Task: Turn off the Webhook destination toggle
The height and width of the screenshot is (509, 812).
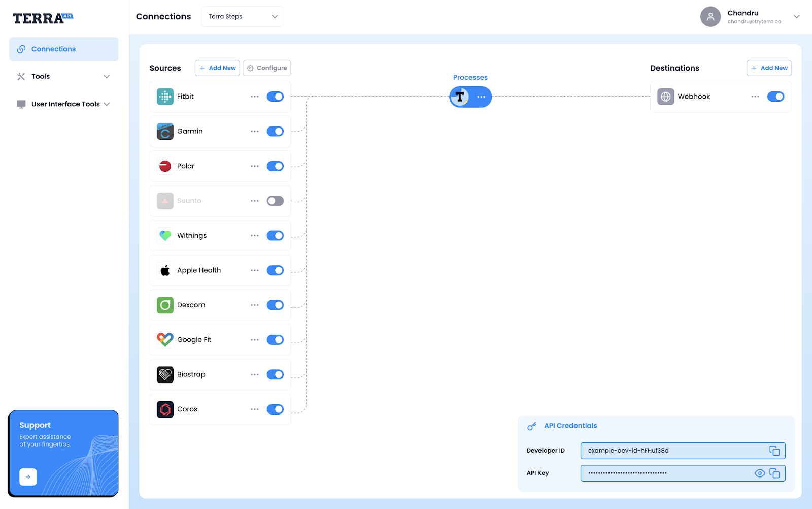Action: pos(776,96)
